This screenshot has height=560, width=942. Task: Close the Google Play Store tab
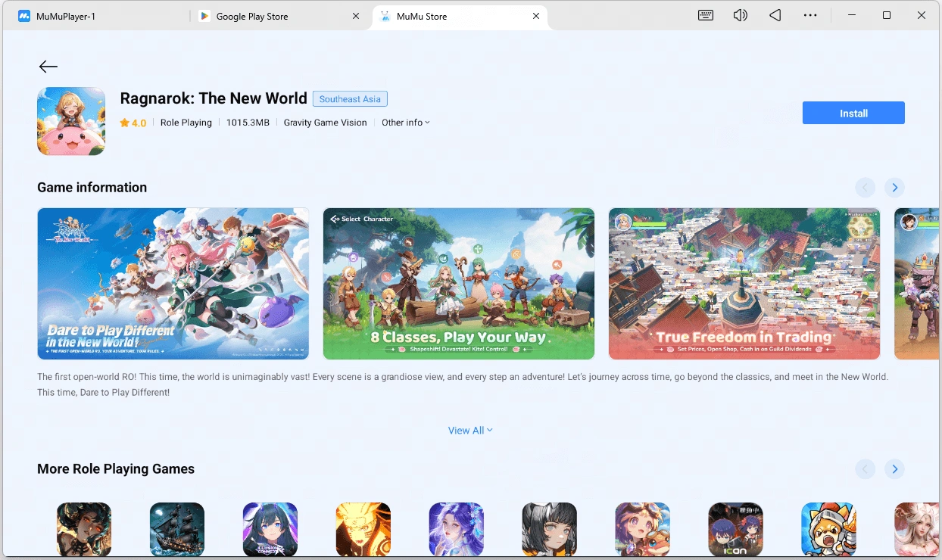pos(356,16)
